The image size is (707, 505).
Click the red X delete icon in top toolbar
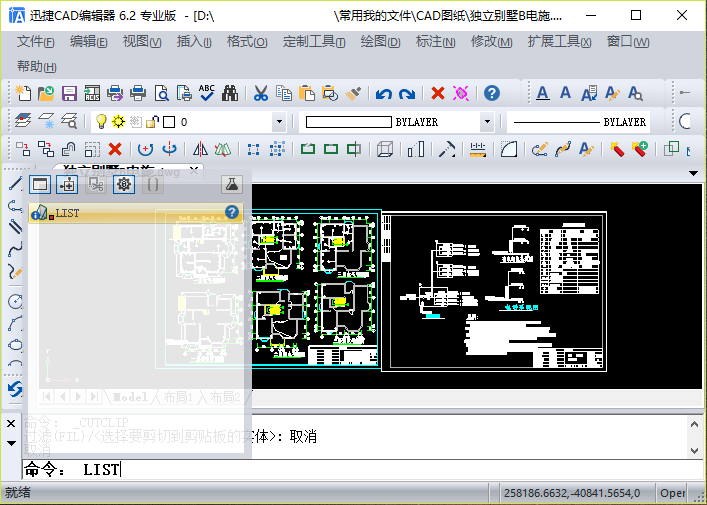tap(437, 93)
